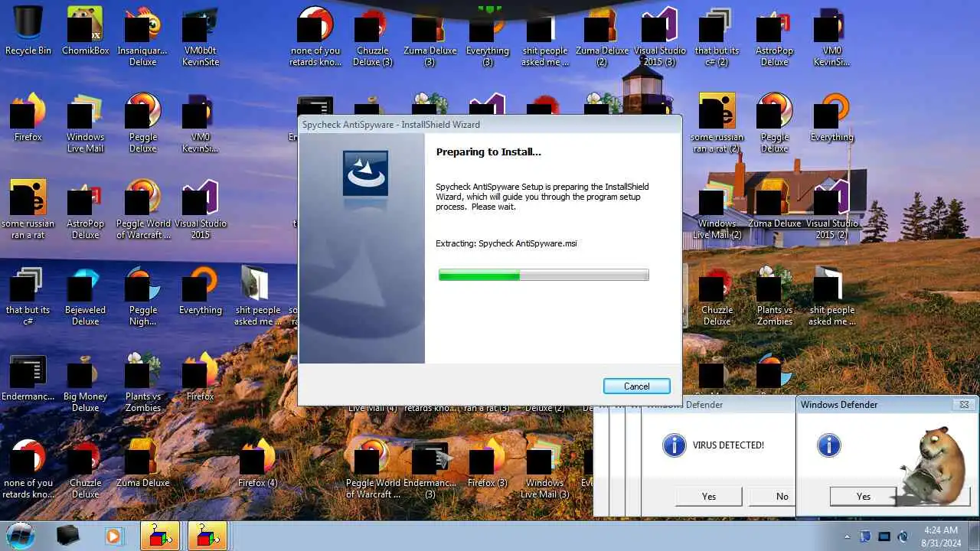This screenshot has height=551, width=980.
Task: Select Visual Studio 2015 (3) shortcut
Action: pyautogui.click(x=659, y=36)
